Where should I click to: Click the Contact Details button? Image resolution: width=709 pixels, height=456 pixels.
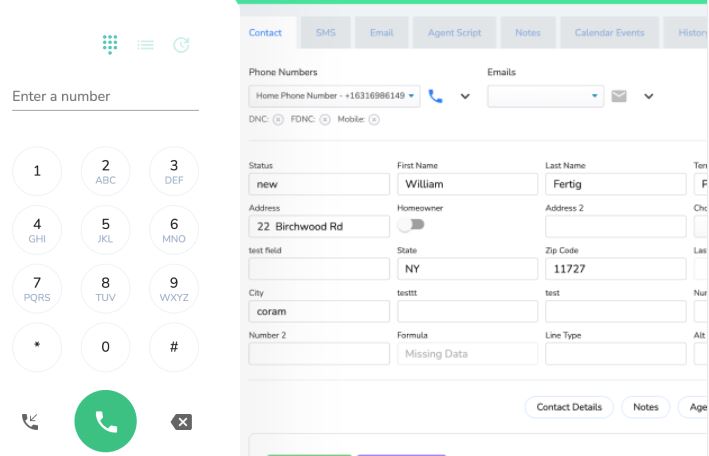[x=569, y=407]
